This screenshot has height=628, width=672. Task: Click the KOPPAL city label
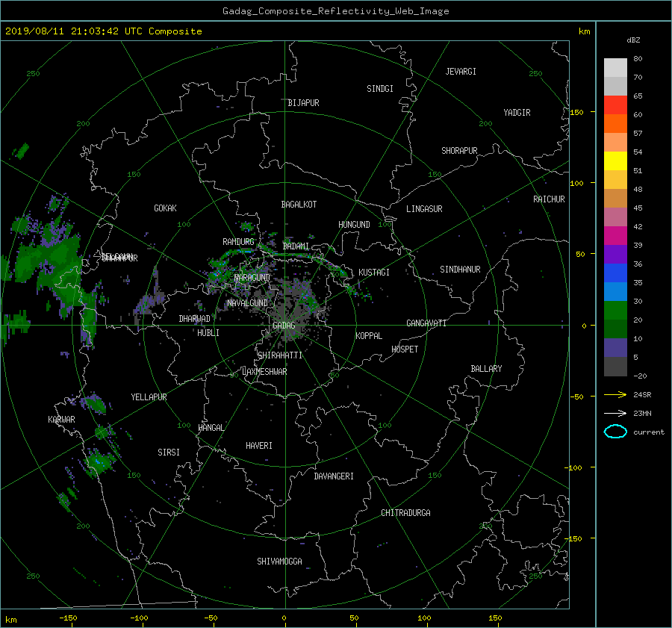point(369,336)
